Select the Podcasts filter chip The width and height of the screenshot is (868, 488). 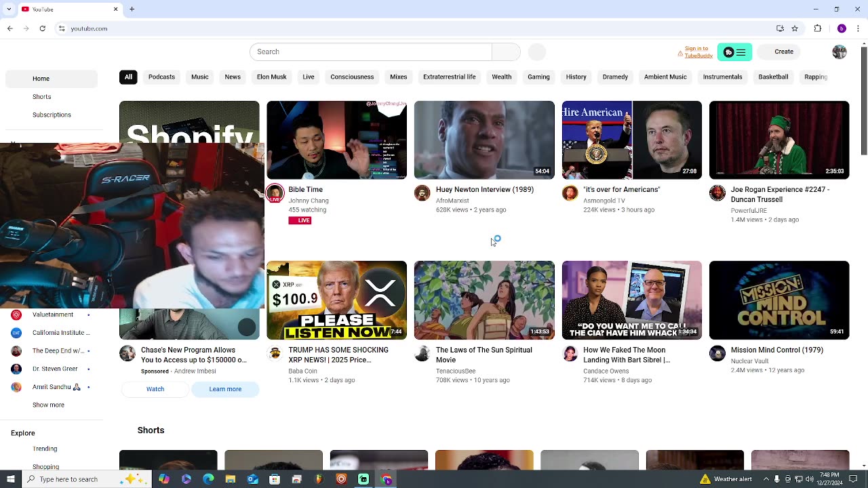[x=161, y=77]
